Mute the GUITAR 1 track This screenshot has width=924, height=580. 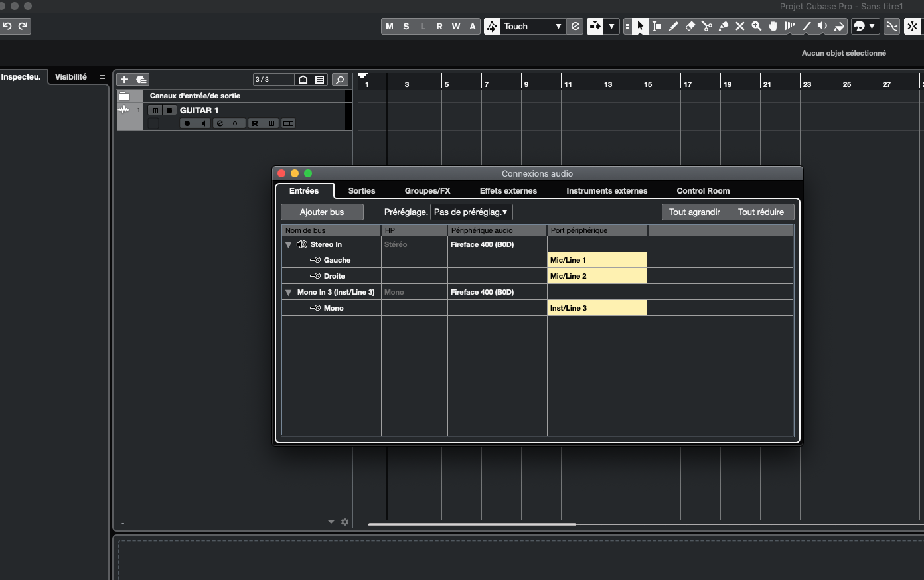(x=155, y=110)
